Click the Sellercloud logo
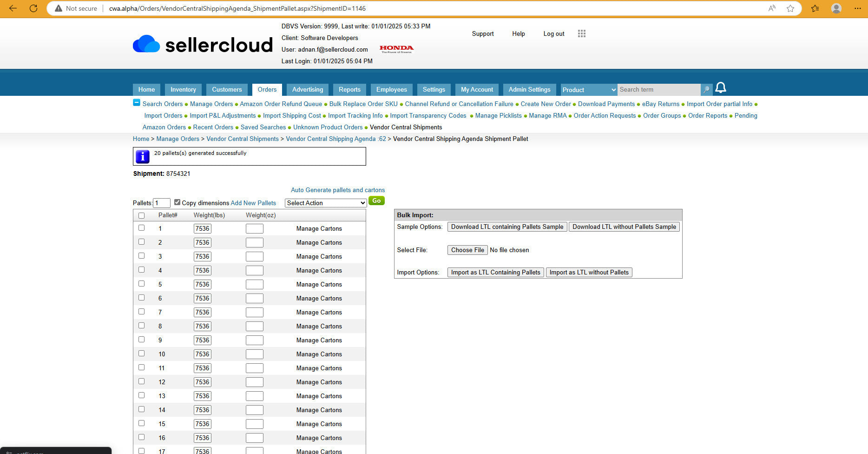 [x=203, y=45]
